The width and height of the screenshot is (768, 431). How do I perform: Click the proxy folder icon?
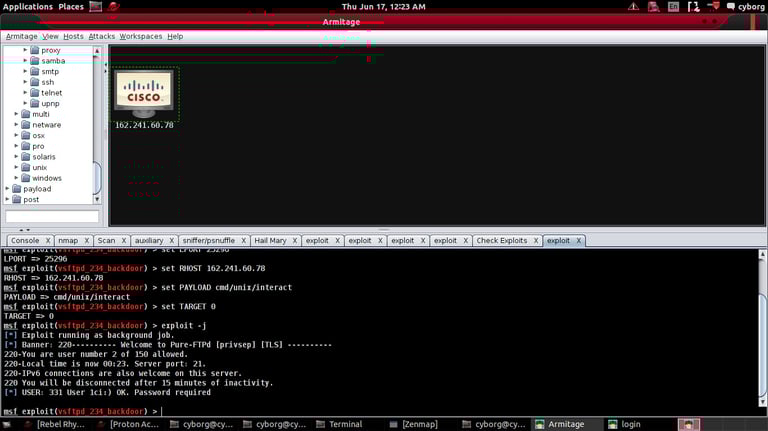coord(35,50)
